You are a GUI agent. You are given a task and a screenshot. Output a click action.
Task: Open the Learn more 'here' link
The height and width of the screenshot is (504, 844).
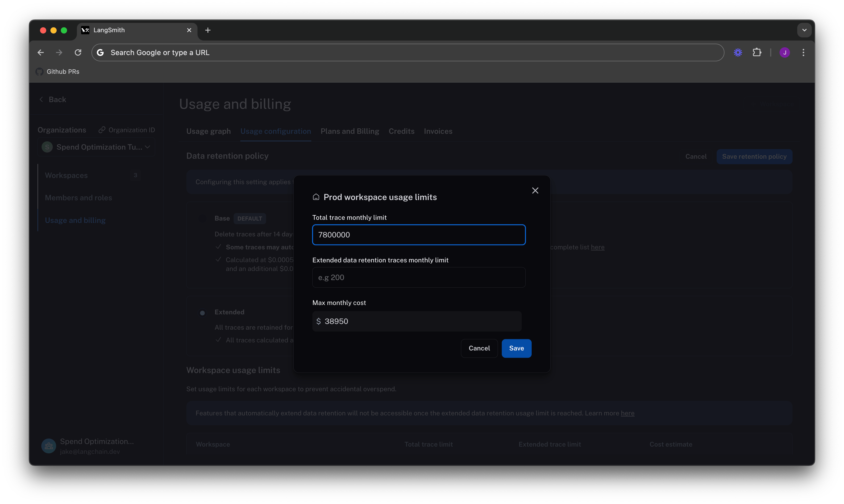(627, 413)
